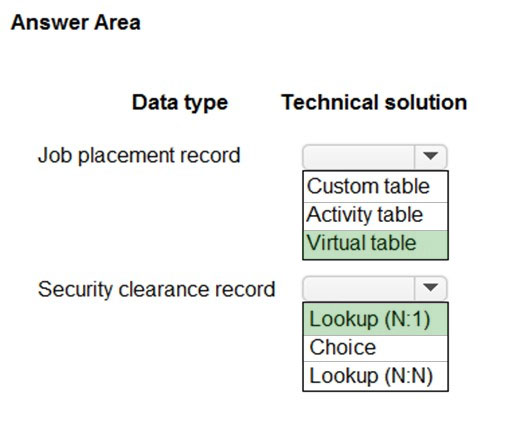Click the Job placement record label

[139, 156]
